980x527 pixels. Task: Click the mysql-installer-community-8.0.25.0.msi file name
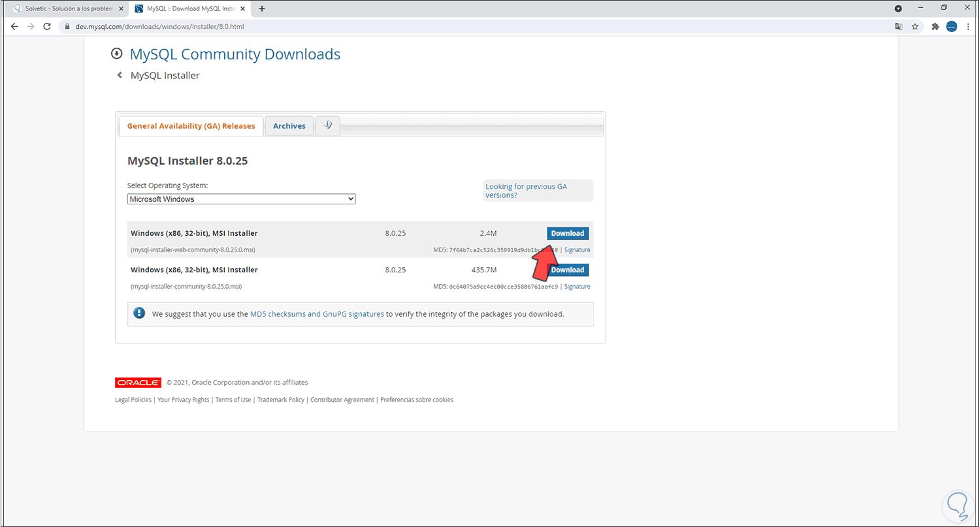pyautogui.click(x=186, y=287)
